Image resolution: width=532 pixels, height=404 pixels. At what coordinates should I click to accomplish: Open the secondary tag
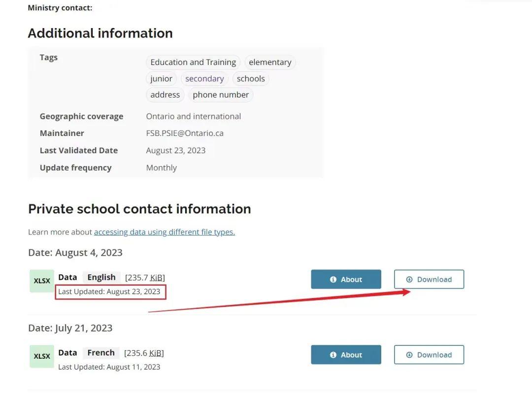click(204, 78)
